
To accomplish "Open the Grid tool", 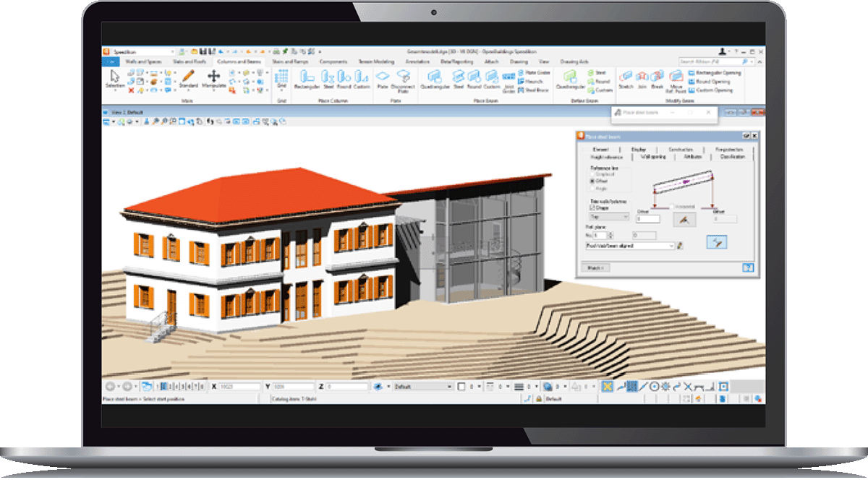I will pos(282,77).
